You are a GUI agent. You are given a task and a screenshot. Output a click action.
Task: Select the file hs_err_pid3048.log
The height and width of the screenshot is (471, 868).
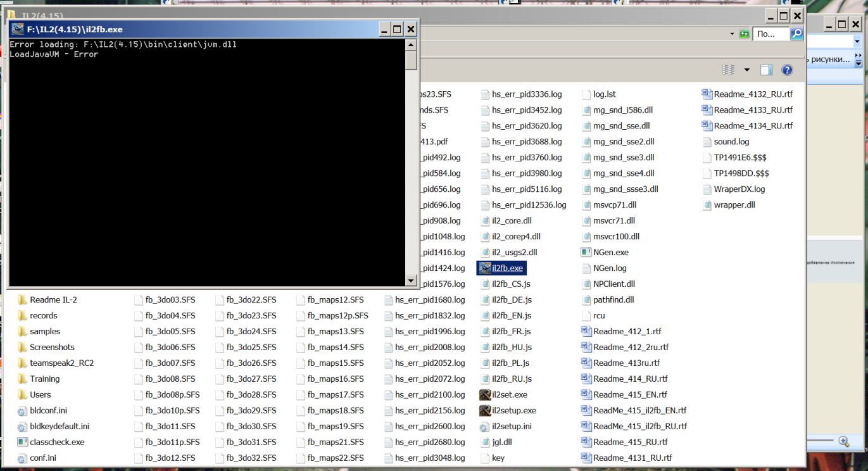coord(425,458)
